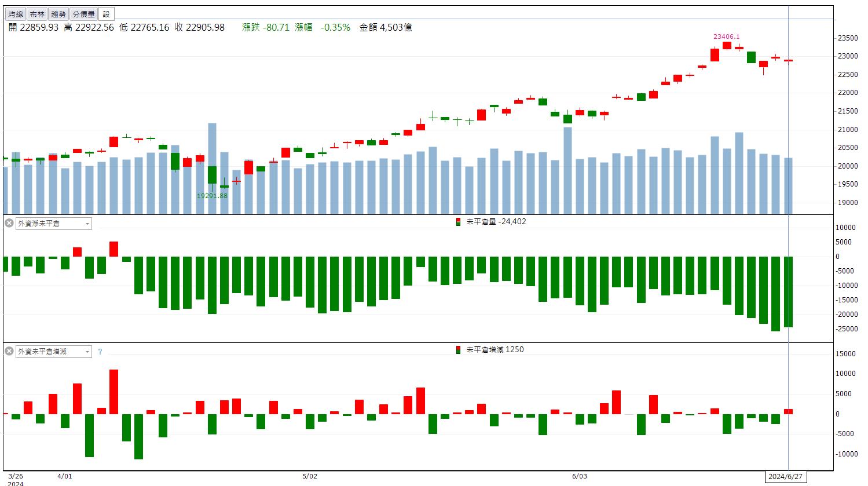Open the 設 settings button
Viewport: 868px width, 486px height.
pos(106,14)
